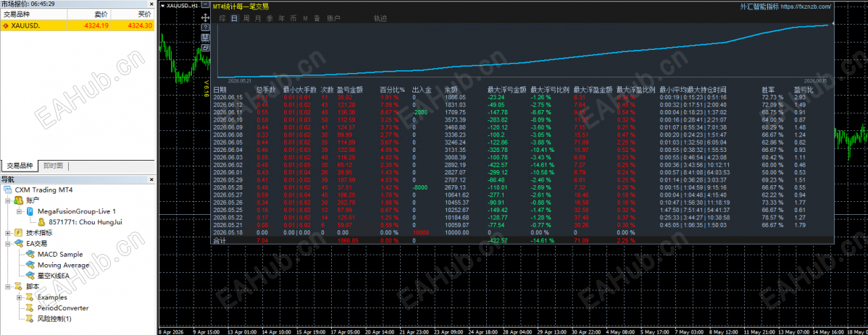Click the -2000 withdrawal value
The width and height of the screenshot is (868, 335).
tap(421, 112)
